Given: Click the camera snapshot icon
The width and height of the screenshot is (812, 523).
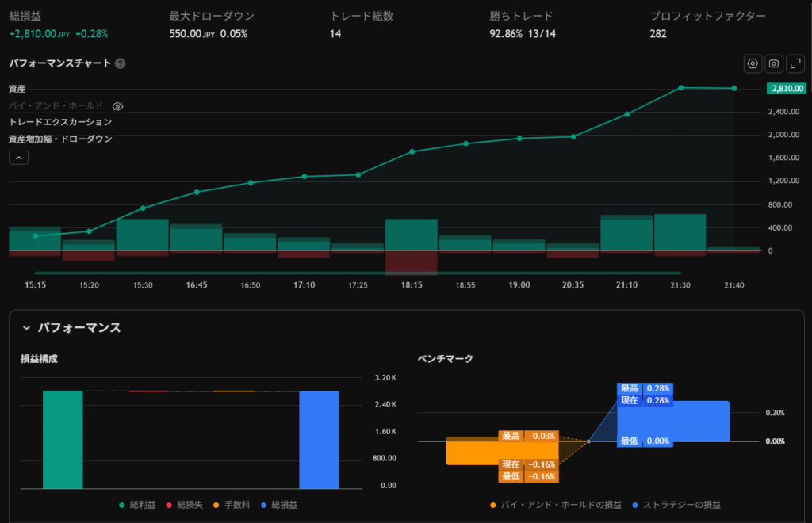Looking at the screenshot, I should click(x=774, y=63).
